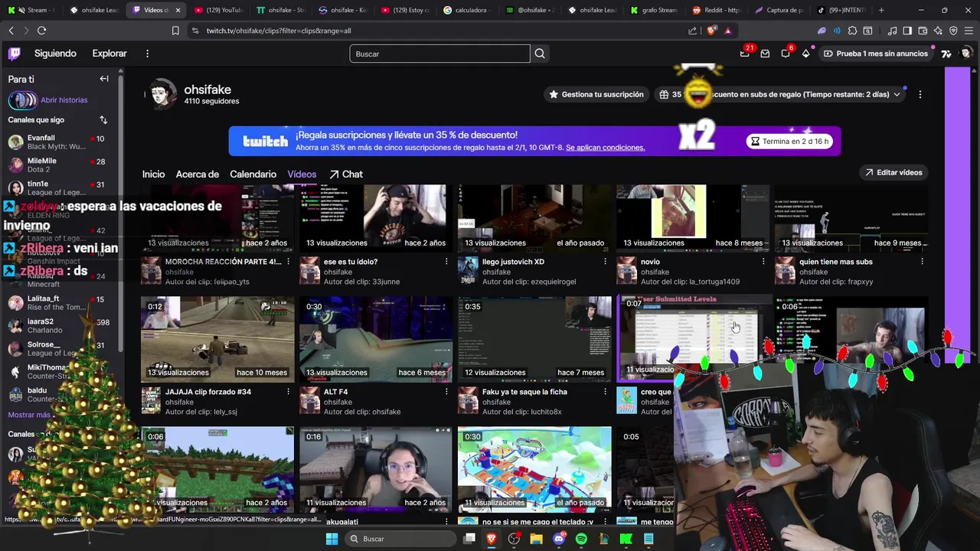Open File Explorer from the taskbar

point(536,539)
